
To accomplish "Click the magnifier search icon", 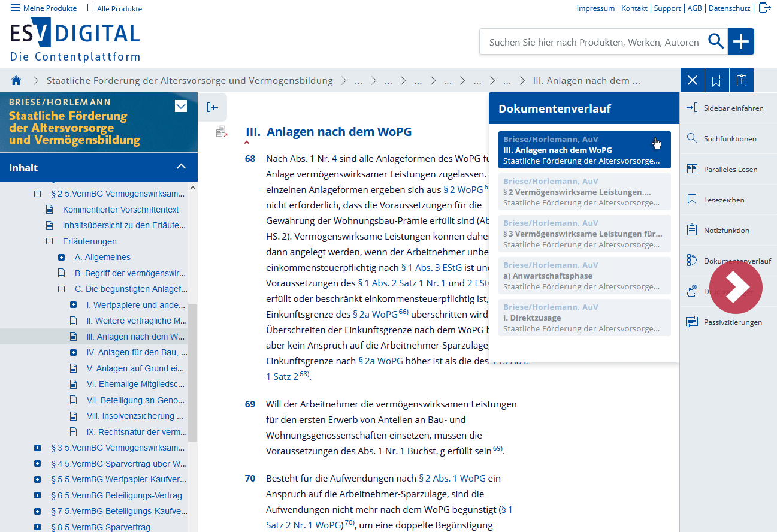I will point(716,41).
